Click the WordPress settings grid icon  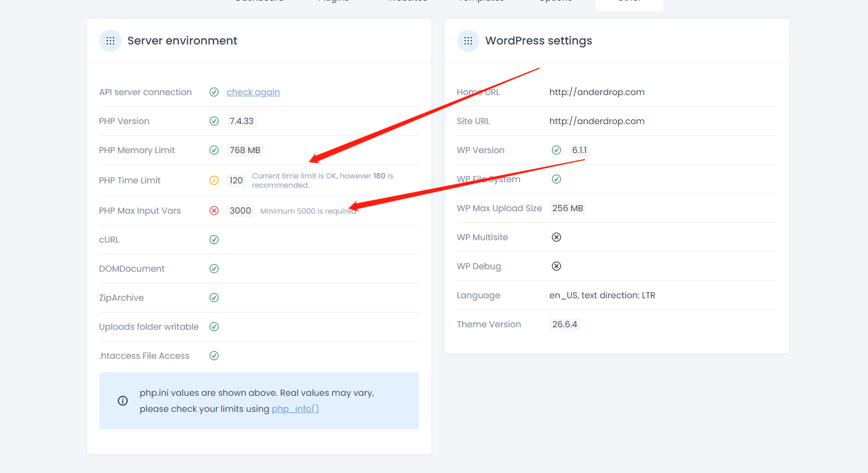(468, 41)
